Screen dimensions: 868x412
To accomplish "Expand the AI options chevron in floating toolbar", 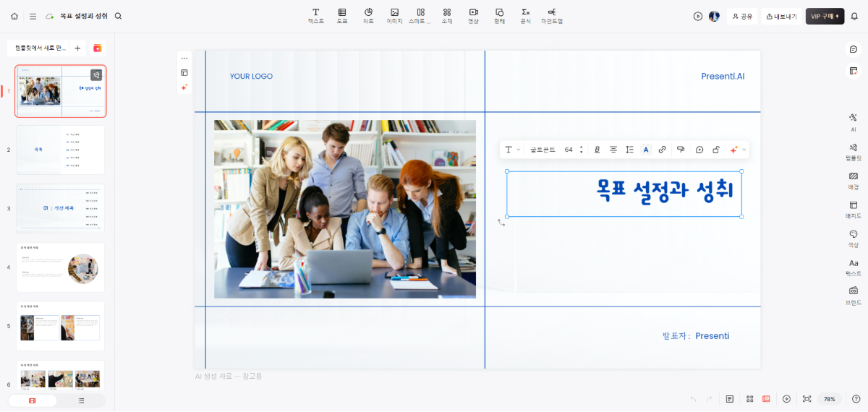I will [744, 150].
